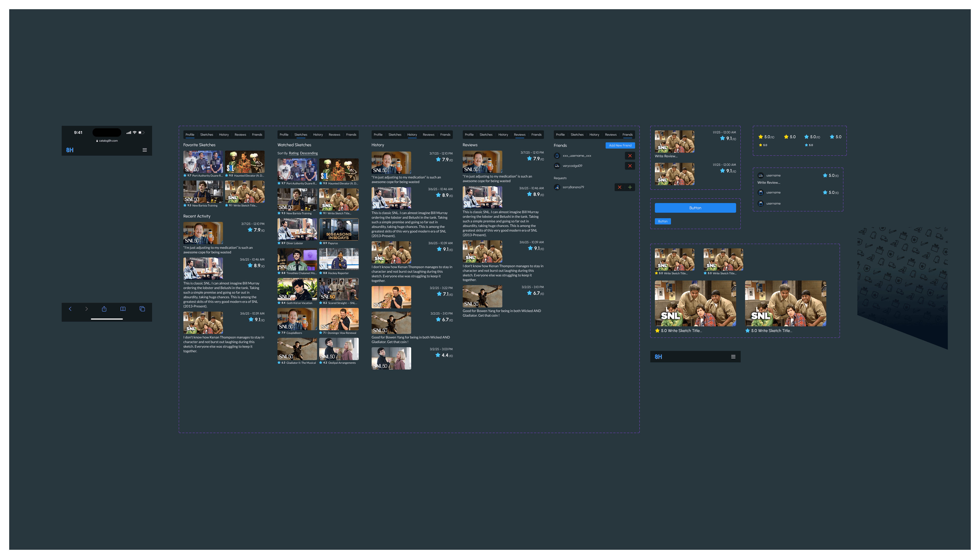Select History tab on History screen
980x559 pixels.
tap(412, 135)
